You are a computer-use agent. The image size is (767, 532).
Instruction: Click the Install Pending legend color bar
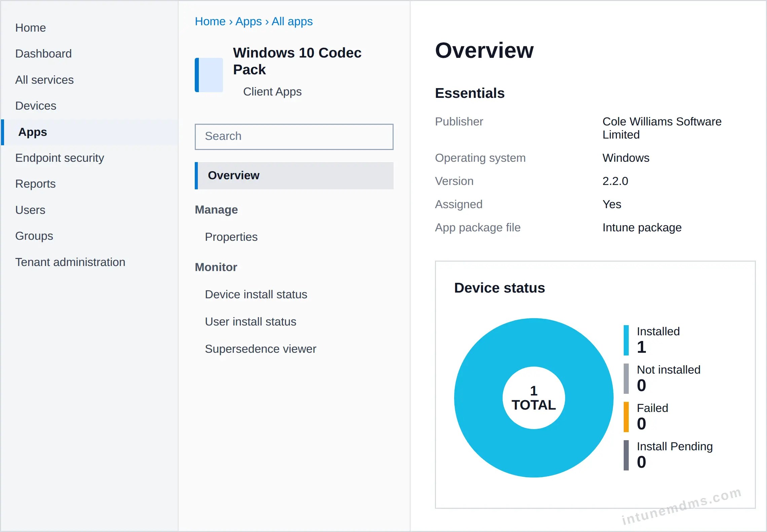pos(626,455)
